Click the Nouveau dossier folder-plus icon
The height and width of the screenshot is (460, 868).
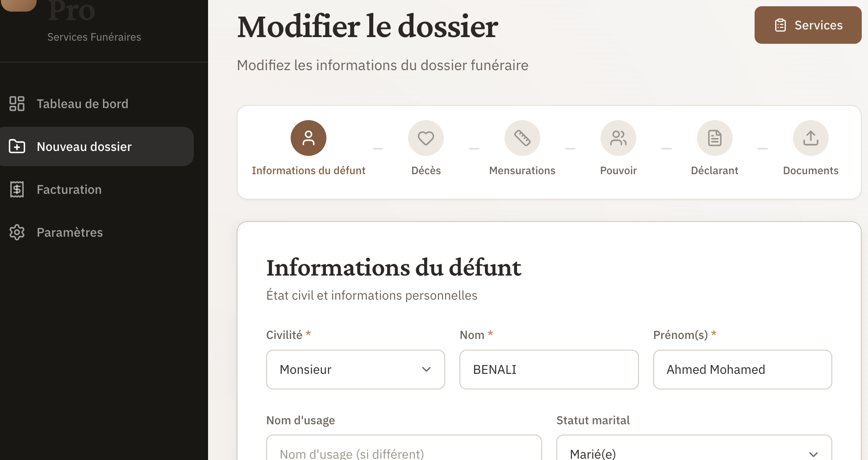17,146
